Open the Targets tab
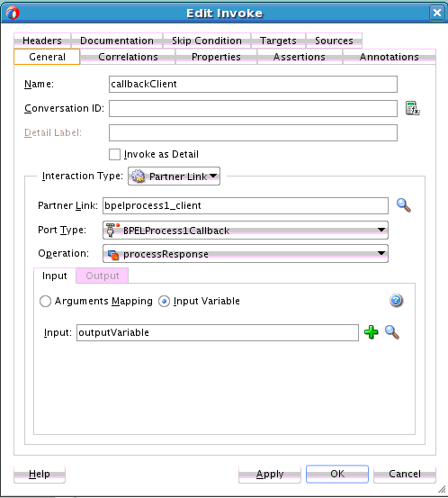 pos(278,41)
